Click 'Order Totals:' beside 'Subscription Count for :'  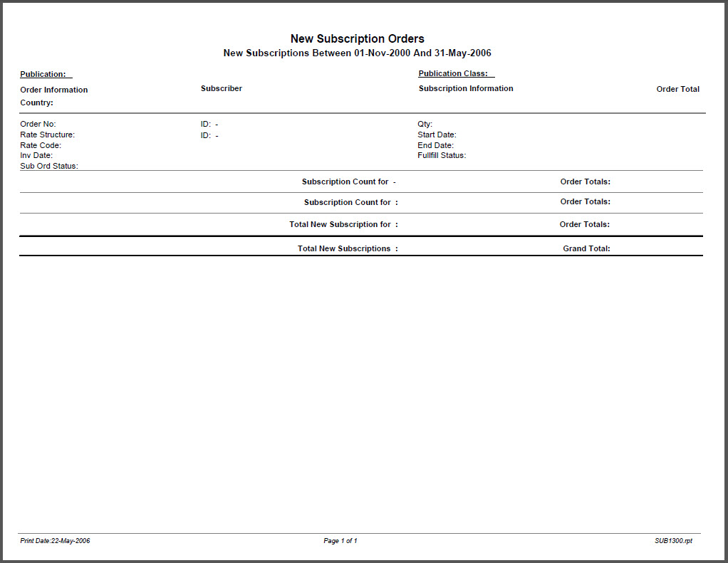(585, 201)
